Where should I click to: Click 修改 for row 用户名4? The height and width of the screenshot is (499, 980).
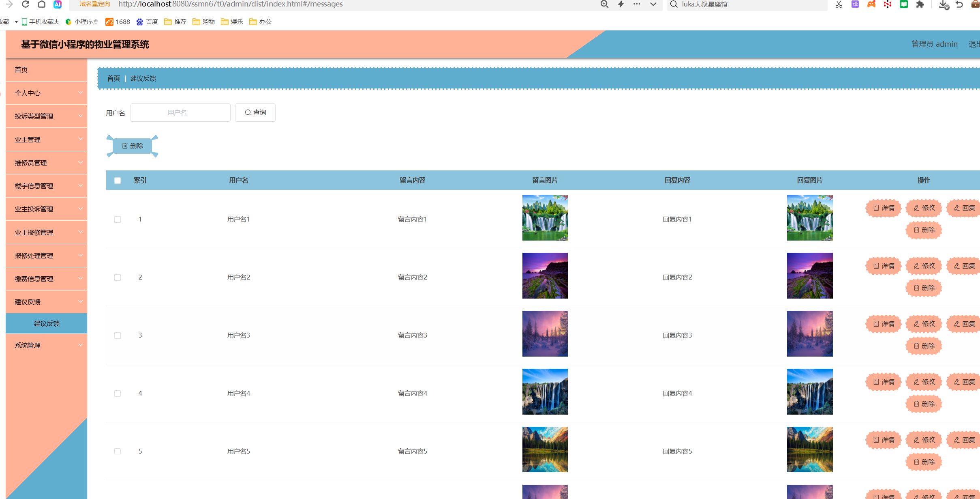[924, 382]
